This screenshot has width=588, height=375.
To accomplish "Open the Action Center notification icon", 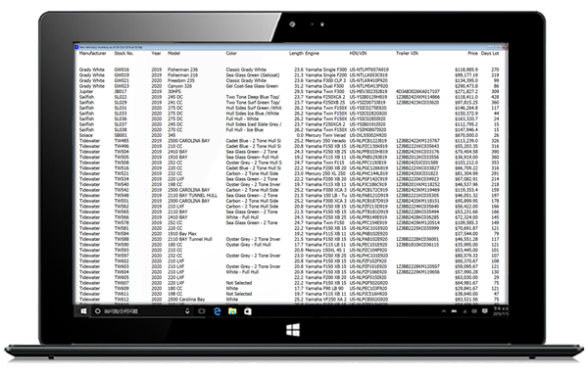I will [484, 311].
